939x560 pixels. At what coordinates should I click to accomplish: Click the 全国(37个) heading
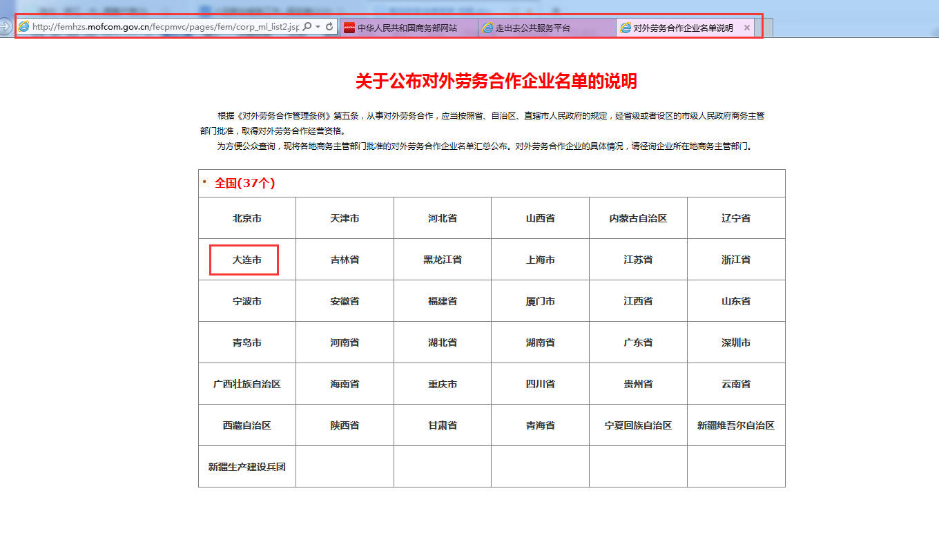point(244,183)
